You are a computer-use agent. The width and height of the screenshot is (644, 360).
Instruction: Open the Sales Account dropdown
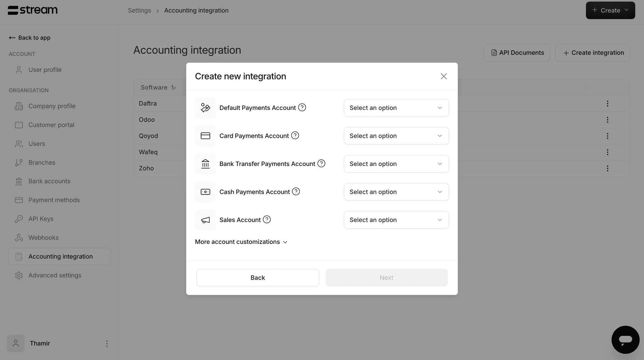click(396, 220)
